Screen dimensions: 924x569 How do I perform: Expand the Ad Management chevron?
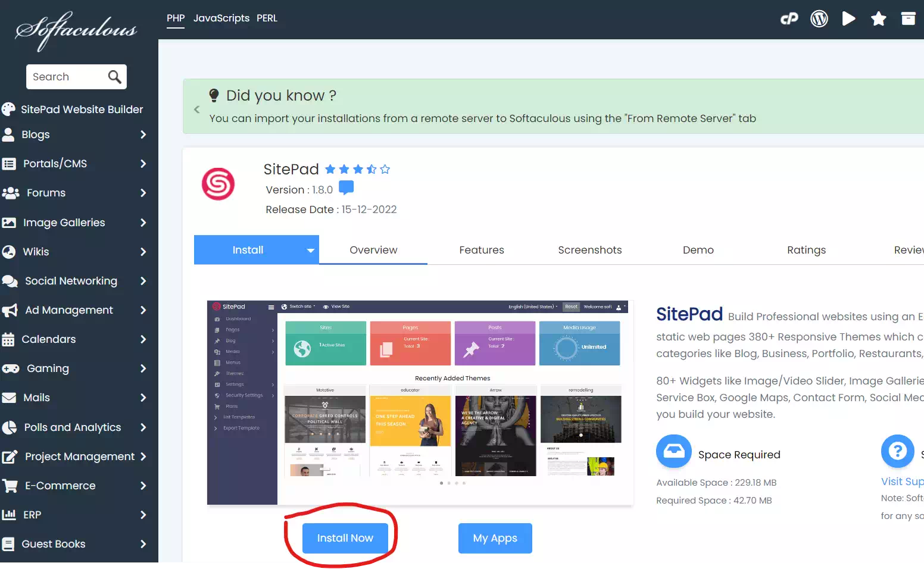pos(143,310)
